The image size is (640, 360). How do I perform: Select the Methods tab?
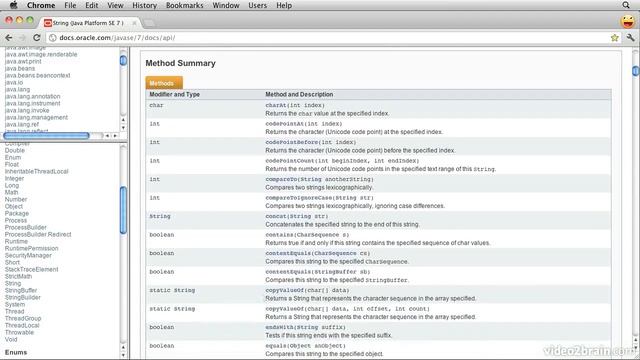point(164,83)
